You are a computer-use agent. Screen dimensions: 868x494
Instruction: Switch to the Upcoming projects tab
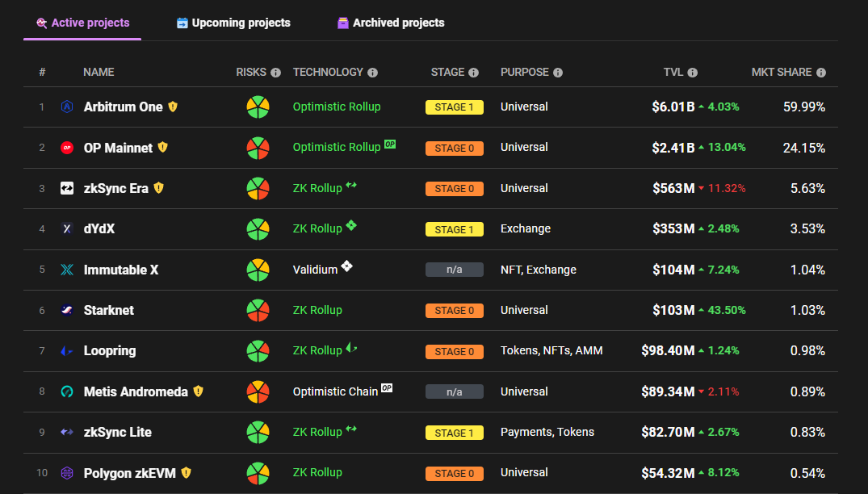coord(233,23)
